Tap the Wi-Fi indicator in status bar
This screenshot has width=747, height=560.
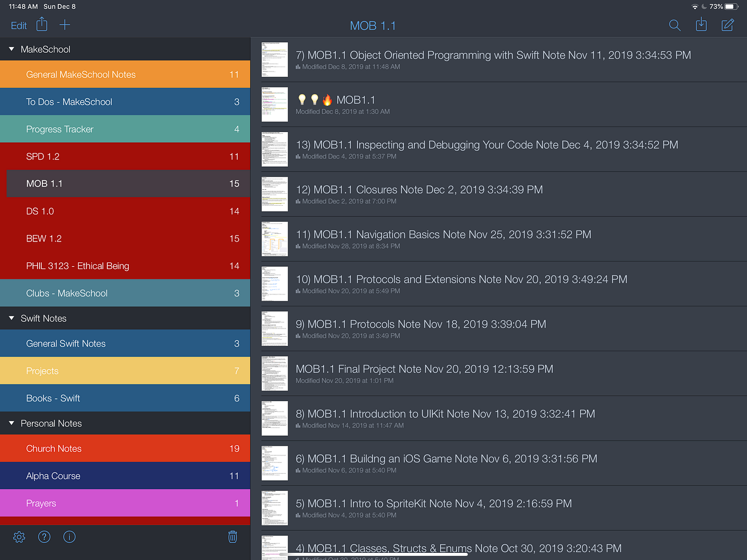point(695,7)
